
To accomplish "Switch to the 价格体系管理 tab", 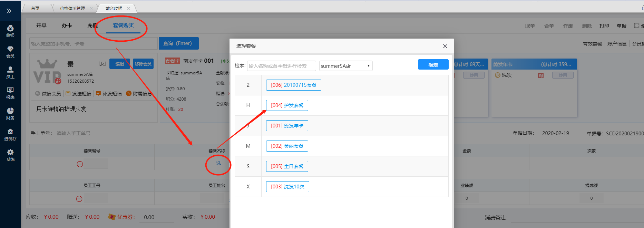I will tap(72, 8).
